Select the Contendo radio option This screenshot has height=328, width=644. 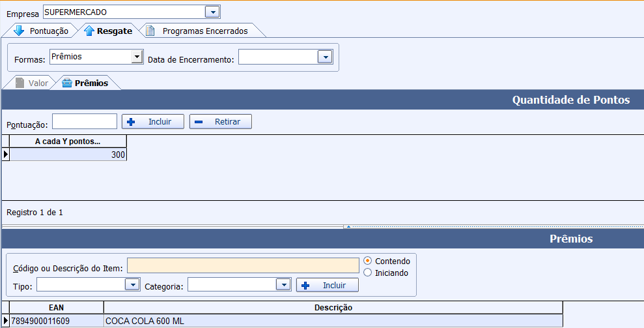368,261
